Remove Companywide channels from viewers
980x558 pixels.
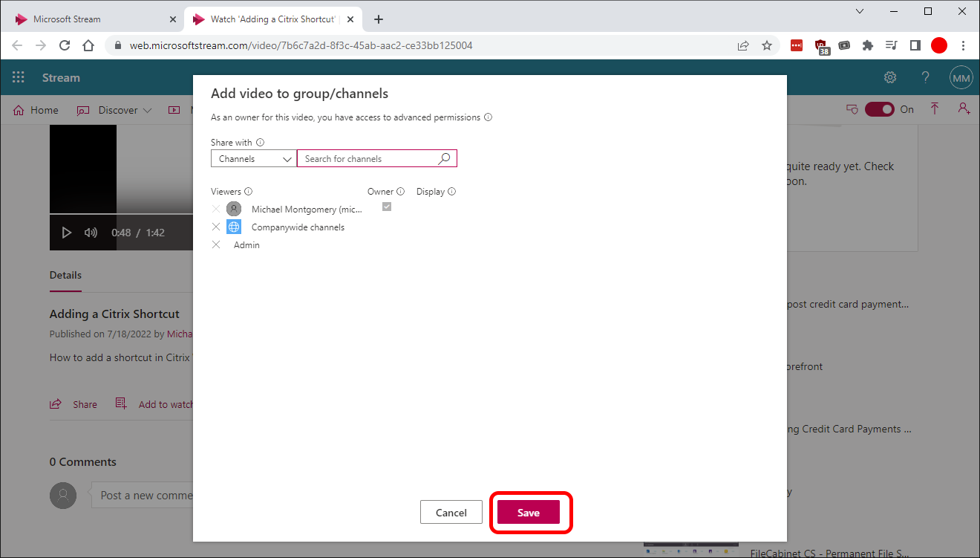coord(216,227)
